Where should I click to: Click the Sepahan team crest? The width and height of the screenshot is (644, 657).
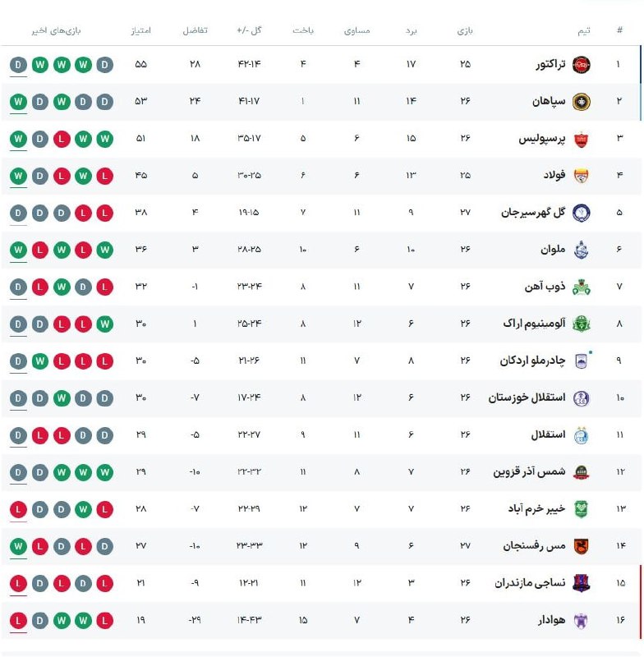click(581, 101)
